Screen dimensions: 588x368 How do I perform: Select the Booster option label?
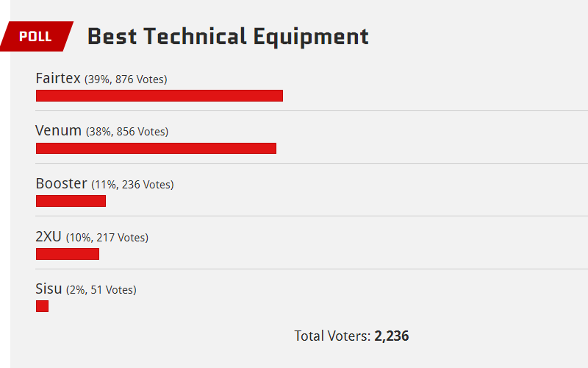(62, 183)
